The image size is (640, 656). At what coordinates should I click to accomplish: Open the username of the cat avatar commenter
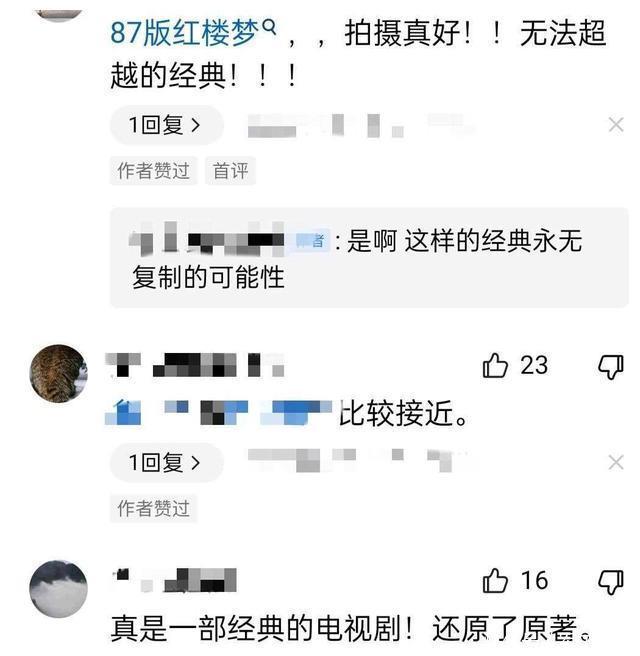click(x=195, y=365)
